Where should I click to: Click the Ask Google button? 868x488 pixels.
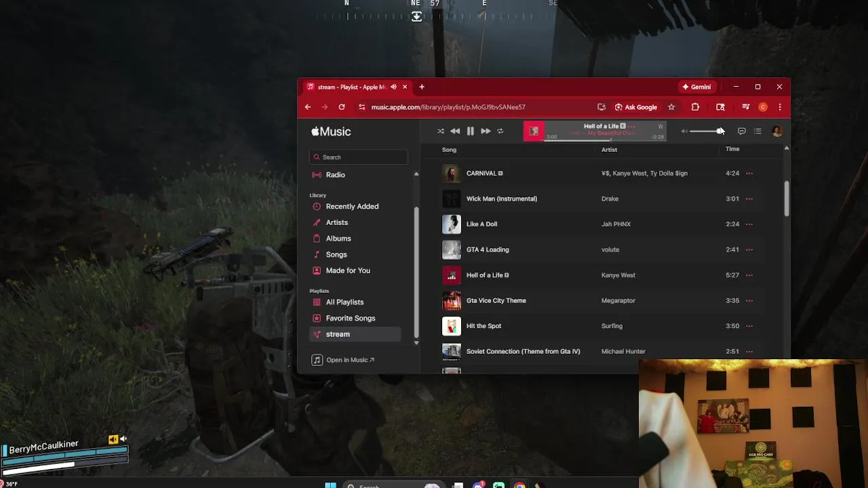(x=636, y=107)
